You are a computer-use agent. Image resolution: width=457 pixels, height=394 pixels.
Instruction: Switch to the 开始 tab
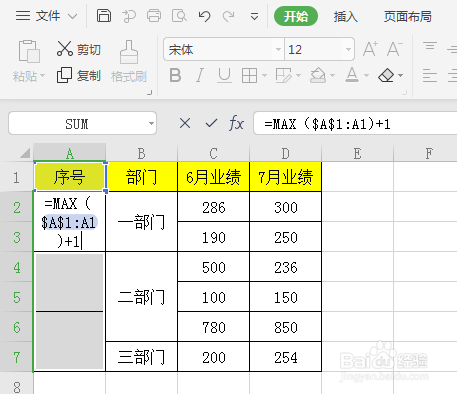296,16
